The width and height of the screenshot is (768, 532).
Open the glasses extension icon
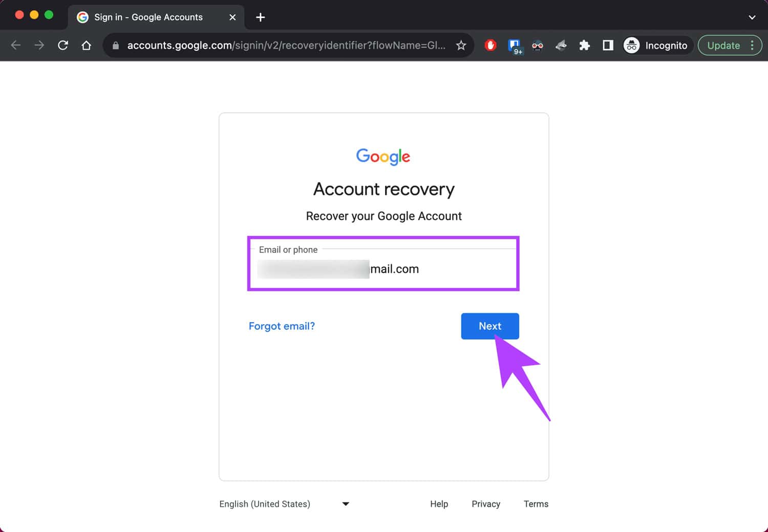click(538, 46)
